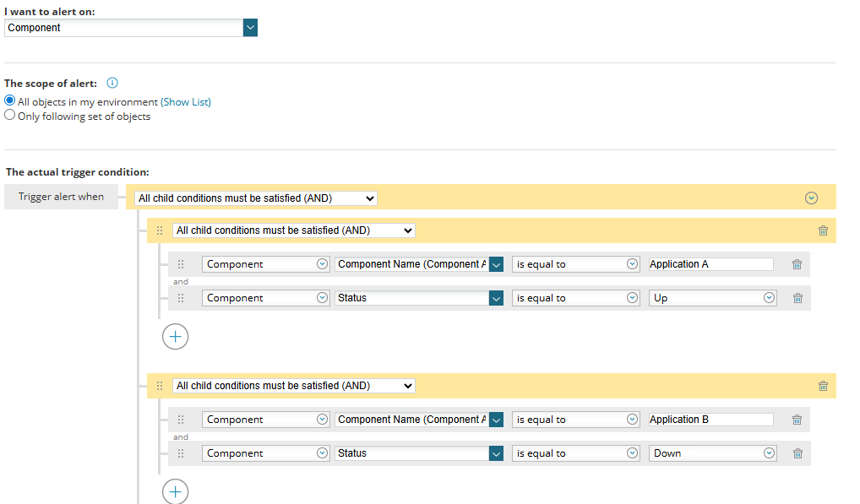Open is equal to operator in Up row

pos(576,298)
